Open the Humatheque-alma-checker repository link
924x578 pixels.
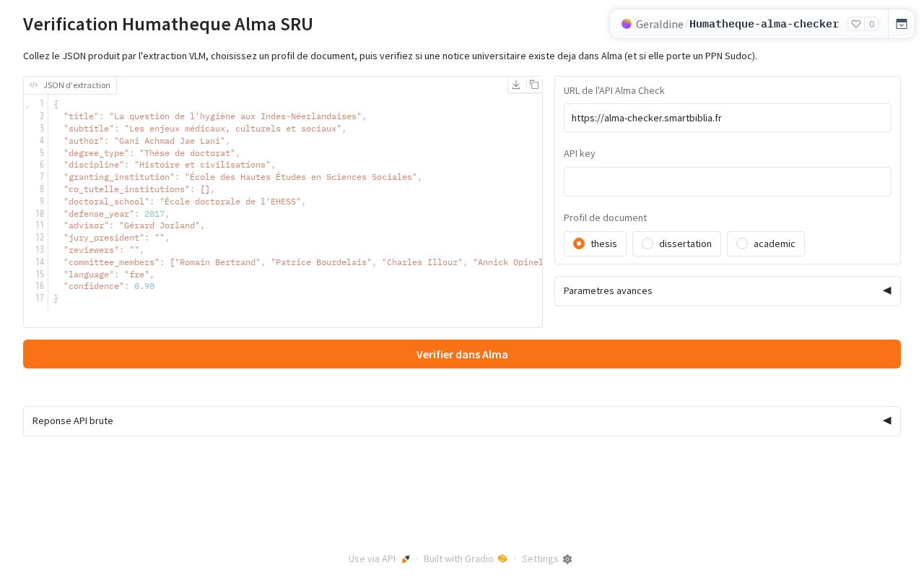764,24
